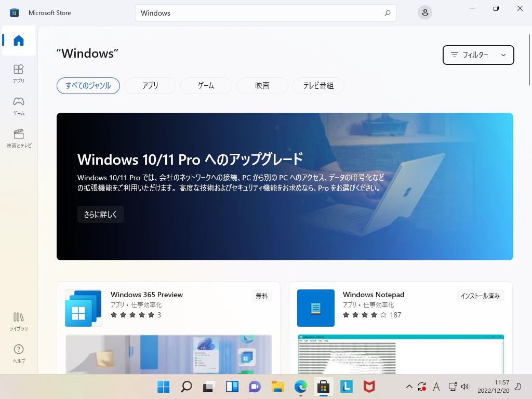Open the clock showing 11:57
The image size is (532, 399).
[x=494, y=387]
